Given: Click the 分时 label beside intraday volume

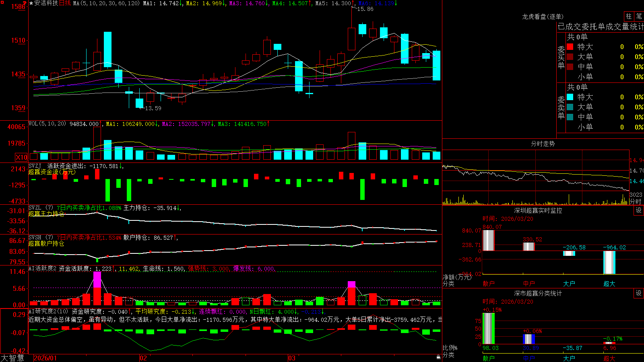Looking at the screenshot, I should 636,202.
